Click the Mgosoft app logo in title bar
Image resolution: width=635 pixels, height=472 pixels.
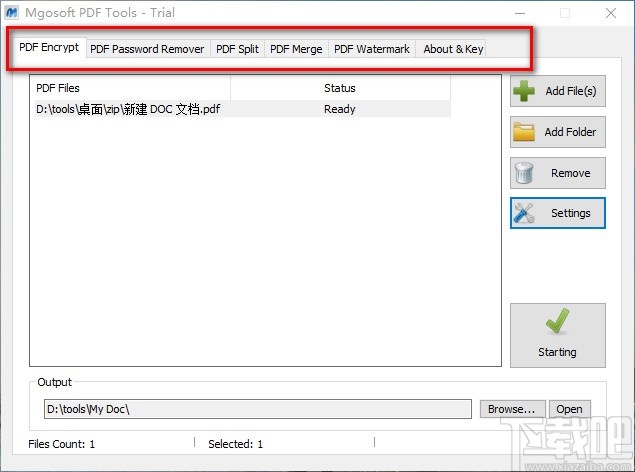12,13
